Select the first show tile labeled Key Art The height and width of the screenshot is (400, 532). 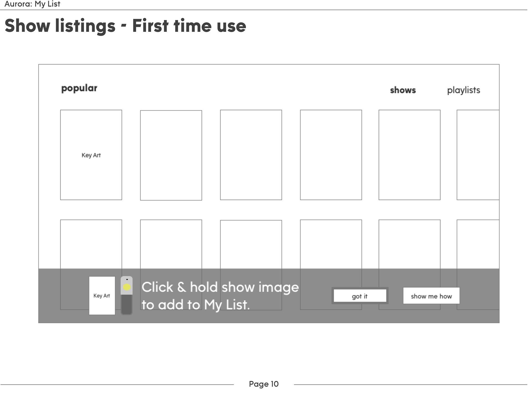tap(91, 155)
